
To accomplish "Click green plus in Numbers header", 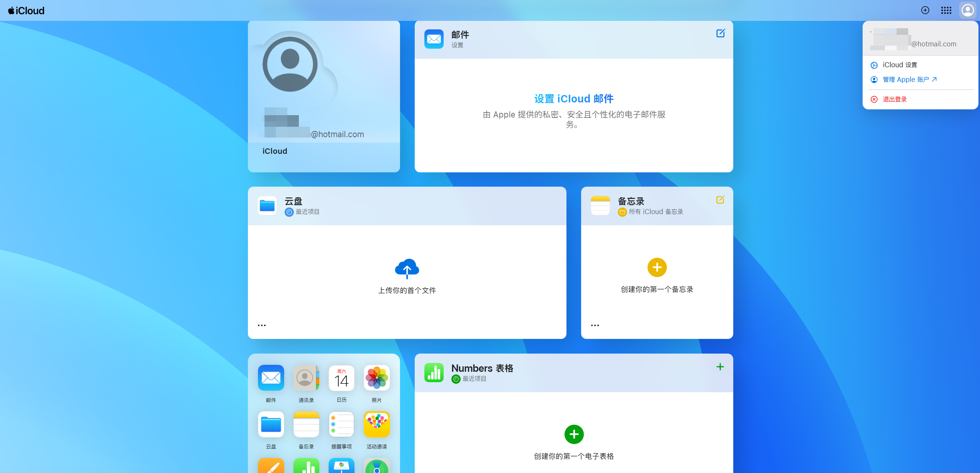I will (x=720, y=367).
